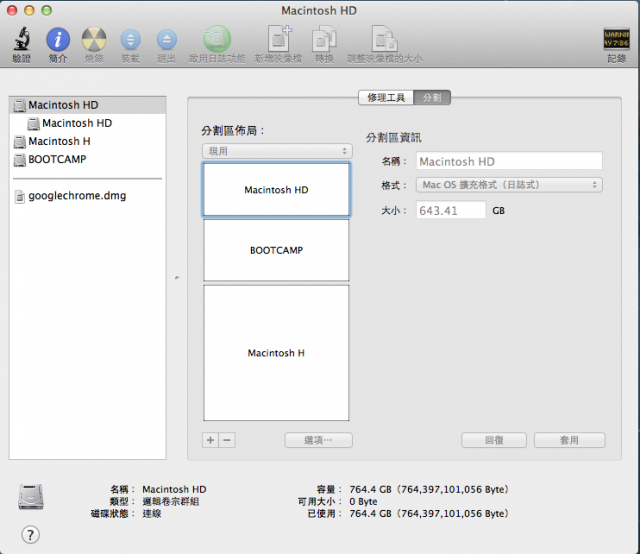Click the Burn (燒錄) toolbar icon

coord(94,40)
